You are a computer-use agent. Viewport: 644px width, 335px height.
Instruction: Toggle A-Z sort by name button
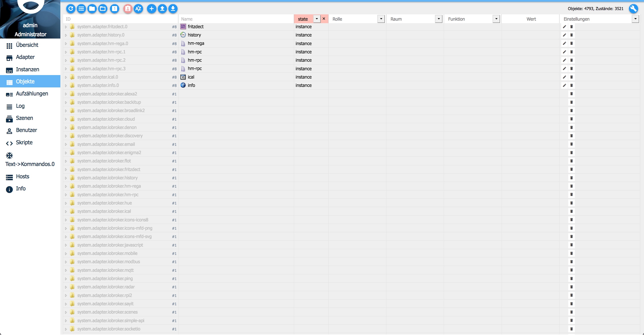coord(138,9)
